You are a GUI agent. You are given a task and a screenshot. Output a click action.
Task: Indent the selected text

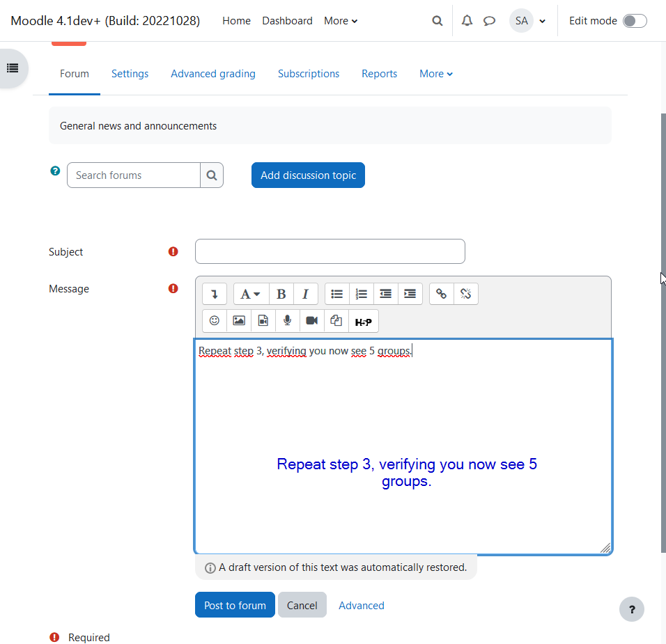pyautogui.click(x=410, y=294)
